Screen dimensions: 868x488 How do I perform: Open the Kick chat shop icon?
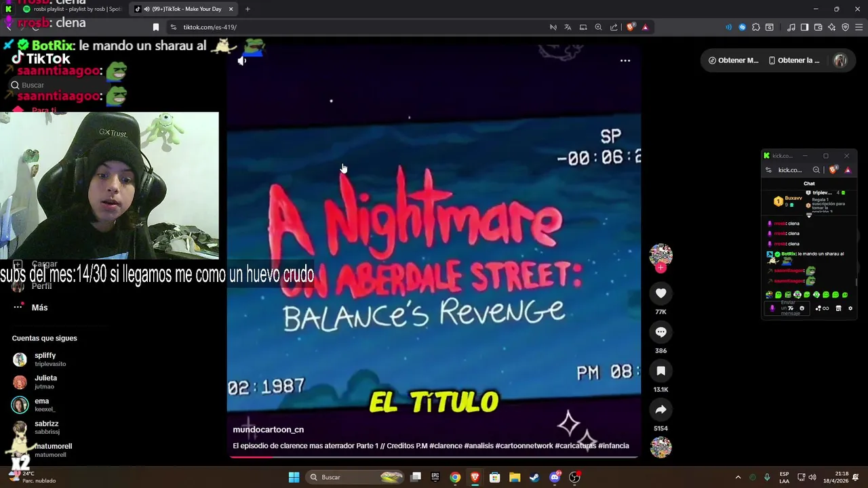pos(838,308)
